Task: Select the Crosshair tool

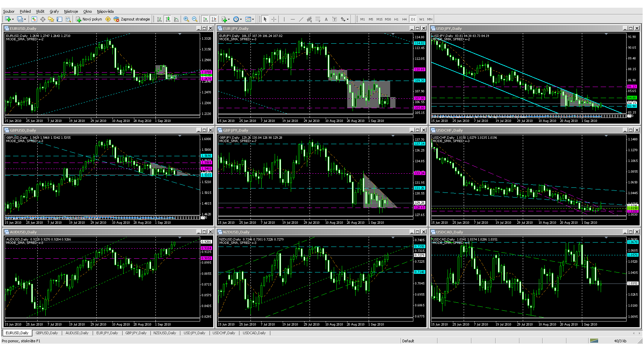Action: (x=274, y=19)
